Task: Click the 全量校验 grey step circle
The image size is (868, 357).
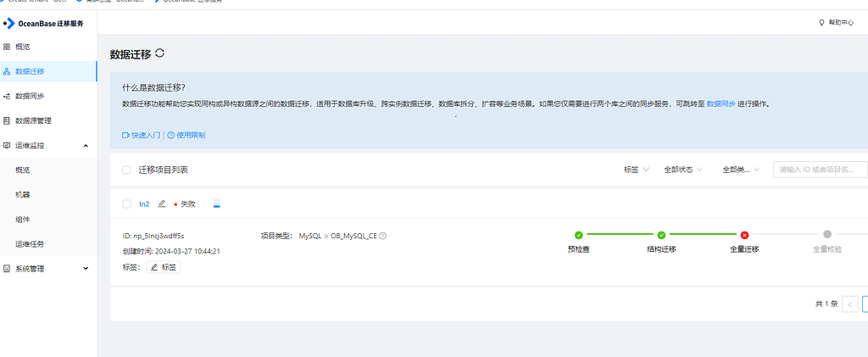Action: click(827, 235)
